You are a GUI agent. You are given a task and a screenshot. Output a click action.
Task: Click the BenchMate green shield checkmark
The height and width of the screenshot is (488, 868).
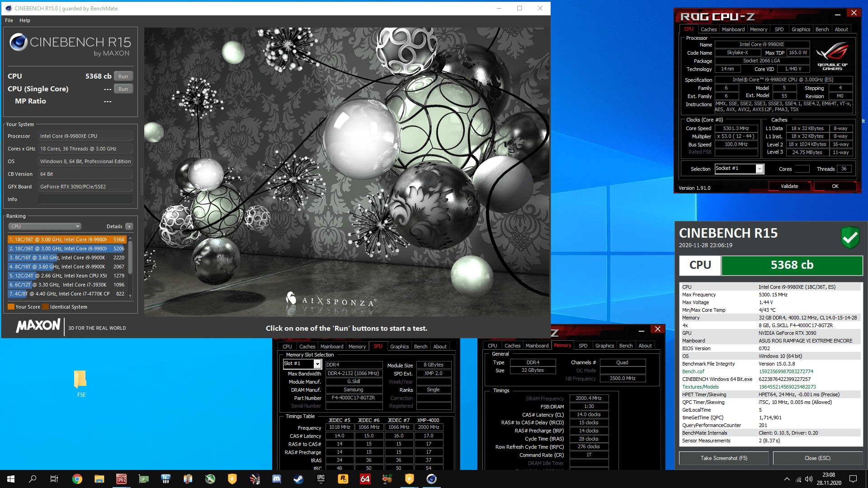tap(850, 237)
